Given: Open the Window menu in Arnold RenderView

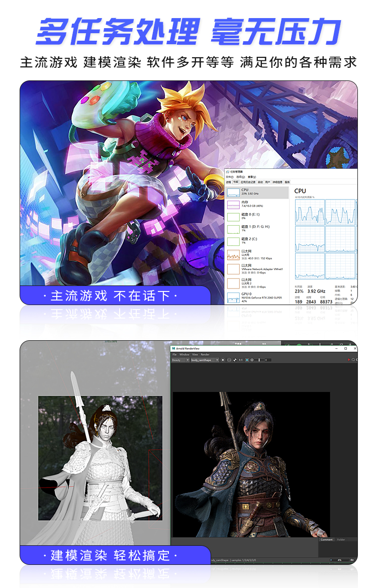Looking at the screenshot, I should (184, 354).
